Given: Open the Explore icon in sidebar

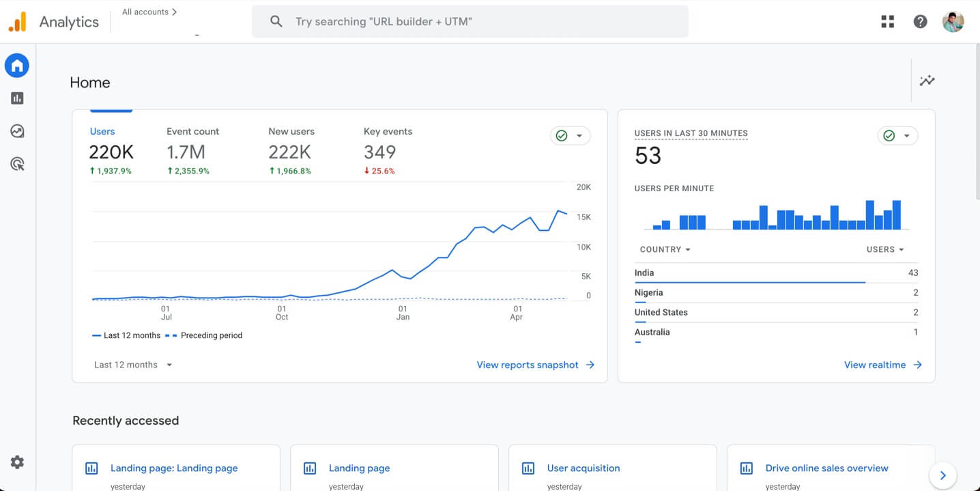Looking at the screenshot, I should 17,131.
